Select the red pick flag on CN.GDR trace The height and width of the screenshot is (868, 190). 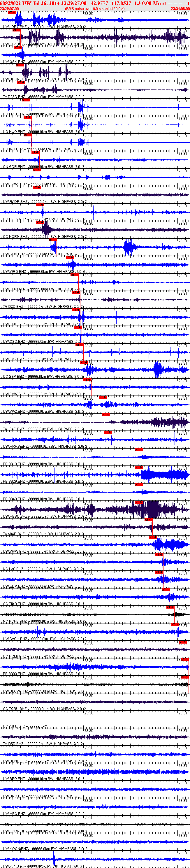35,152
